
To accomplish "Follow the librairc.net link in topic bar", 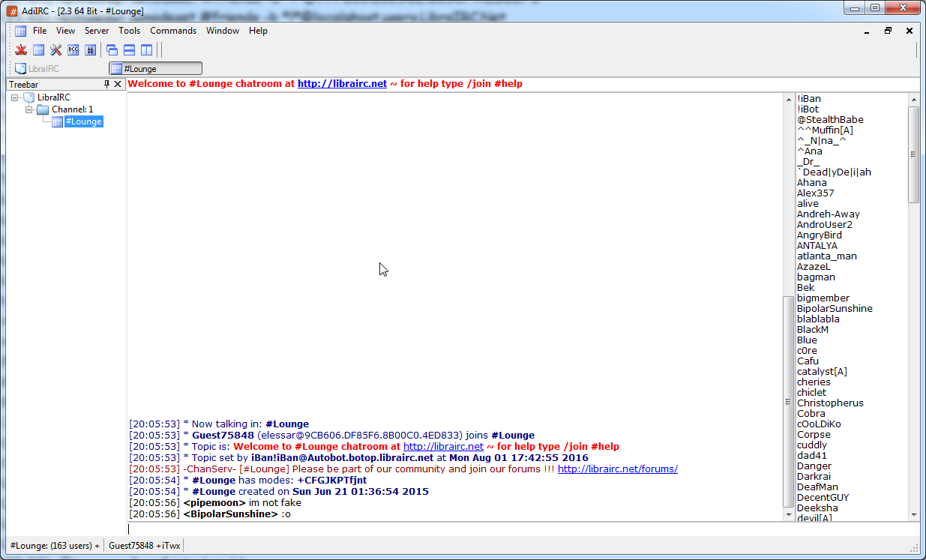I will pos(342,84).
